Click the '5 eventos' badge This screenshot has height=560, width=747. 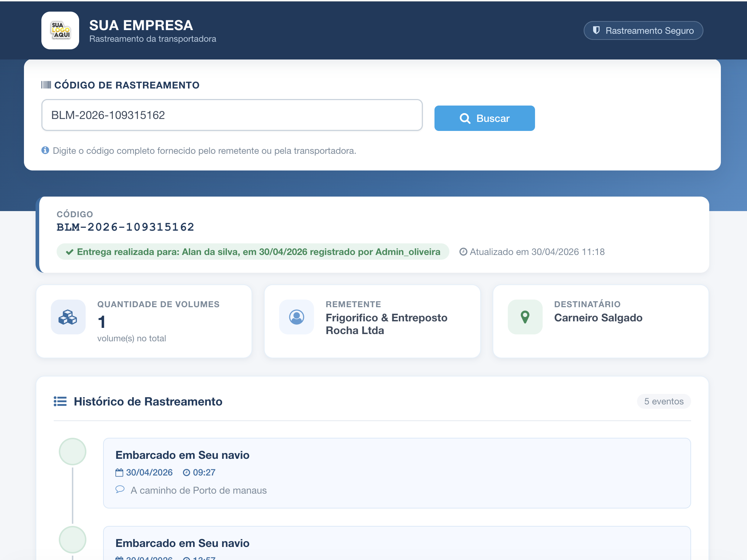[x=664, y=402]
